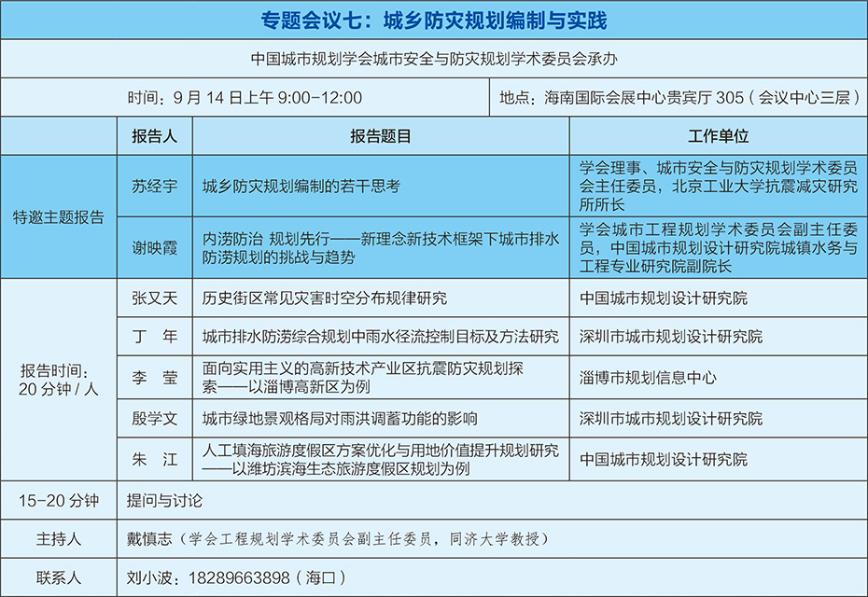This screenshot has height=597, width=868.
Task: Click the 报告人 column header
Action: [154, 136]
